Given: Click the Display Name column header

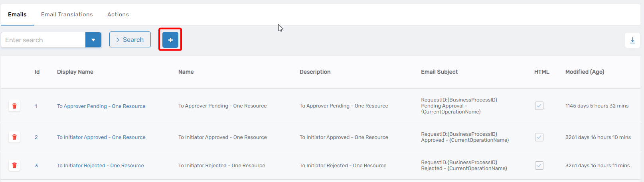Looking at the screenshot, I should coord(75,72).
